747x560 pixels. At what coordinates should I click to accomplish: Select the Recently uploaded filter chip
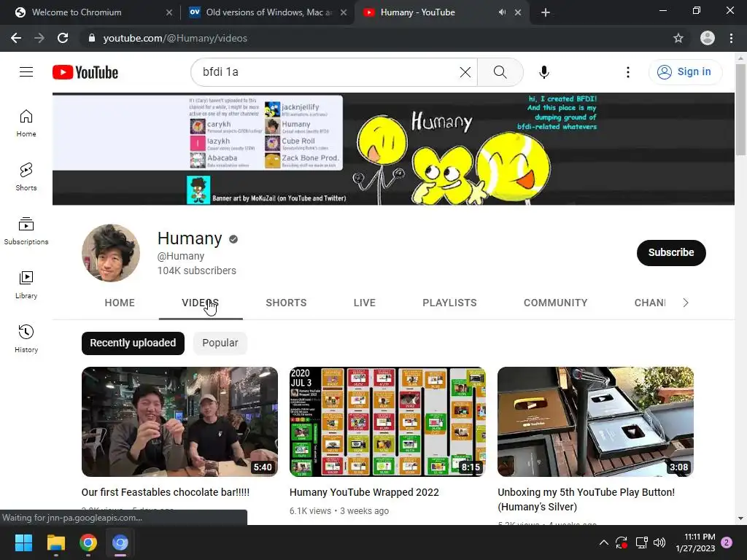coord(133,343)
